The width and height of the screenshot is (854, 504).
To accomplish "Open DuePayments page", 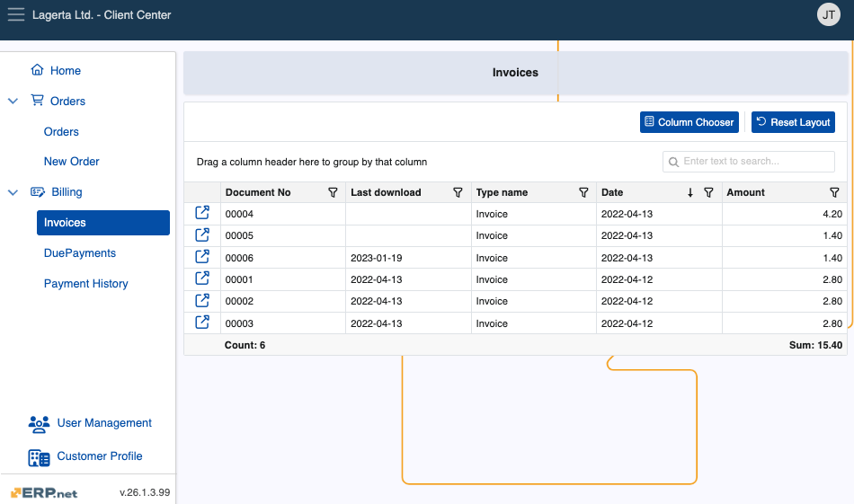I will click(x=79, y=253).
